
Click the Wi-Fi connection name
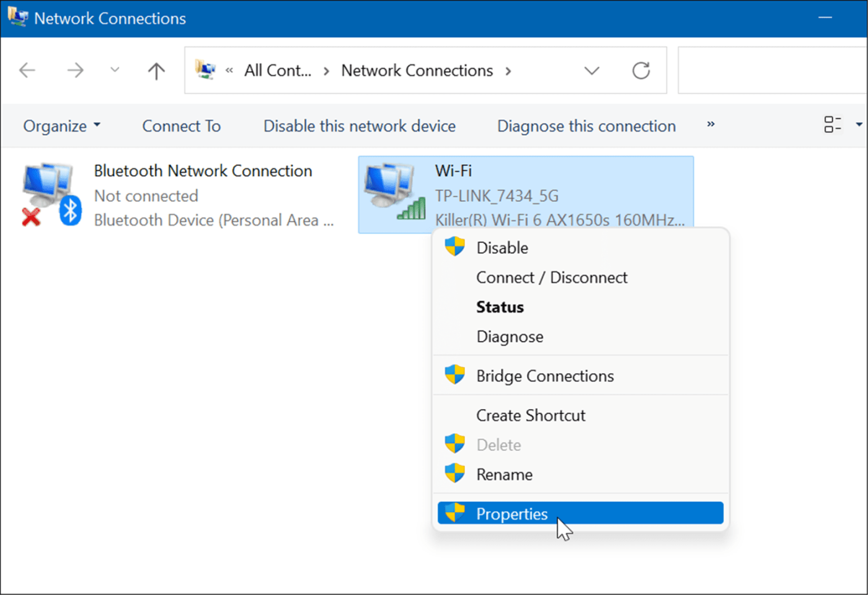point(453,170)
